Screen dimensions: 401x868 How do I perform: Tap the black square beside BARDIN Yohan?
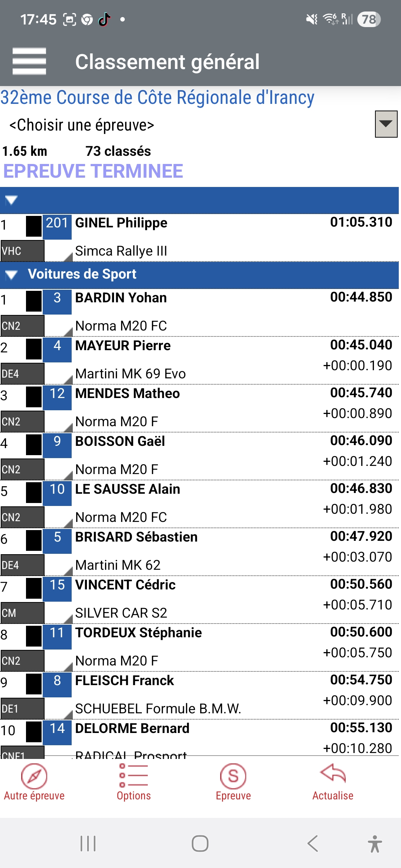[x=34, y=301]
